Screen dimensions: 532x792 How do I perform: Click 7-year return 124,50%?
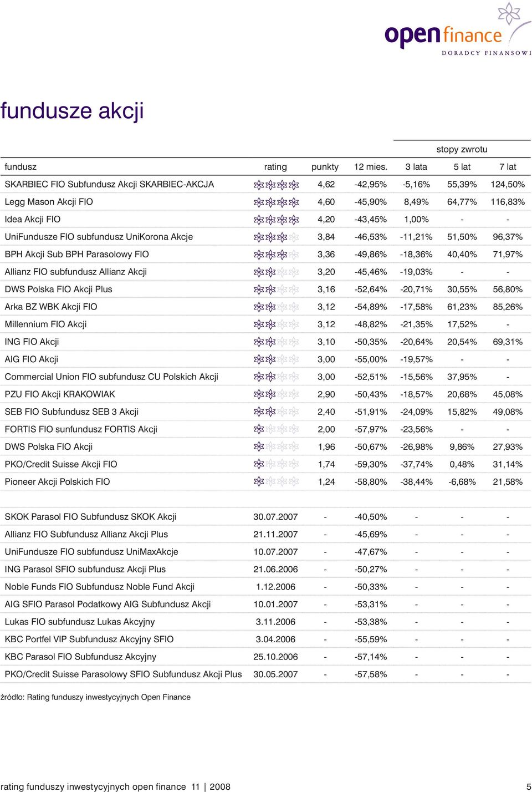508,184
